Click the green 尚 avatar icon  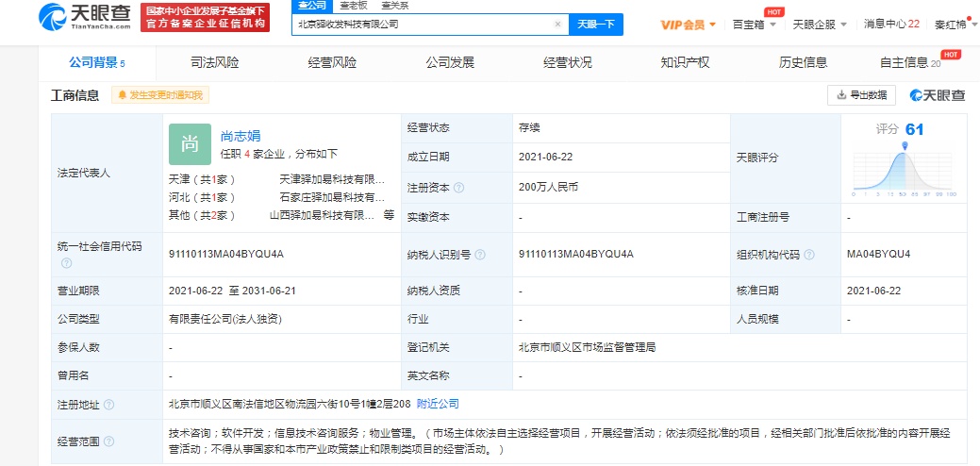(x=190, y=144)
